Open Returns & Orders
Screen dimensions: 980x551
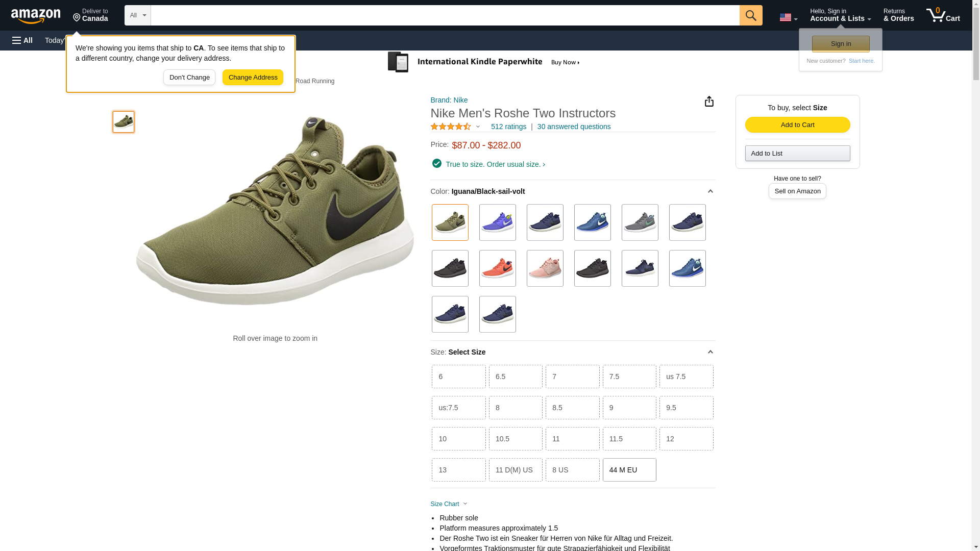[x=898, y=15]
